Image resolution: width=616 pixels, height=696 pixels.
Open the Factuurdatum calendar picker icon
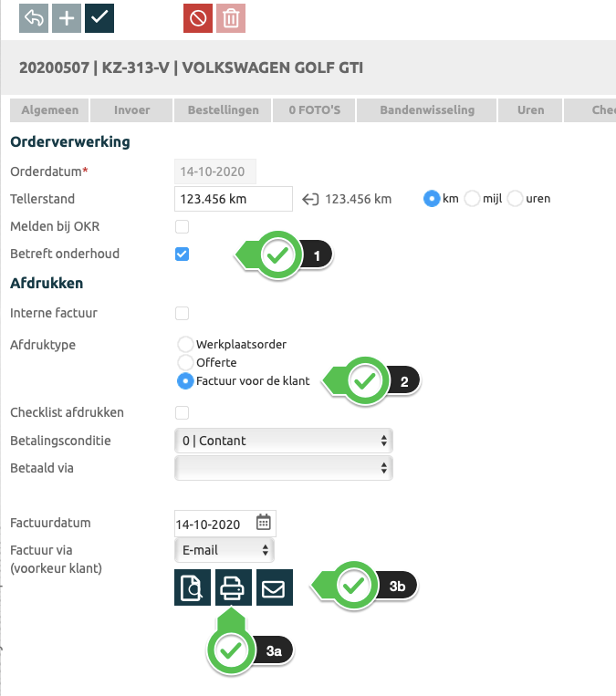263,523
